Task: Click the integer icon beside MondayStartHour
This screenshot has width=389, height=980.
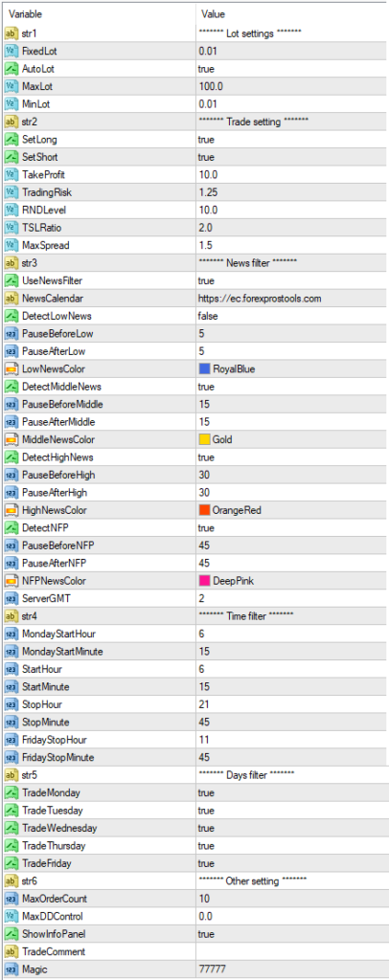Action: 11,635
